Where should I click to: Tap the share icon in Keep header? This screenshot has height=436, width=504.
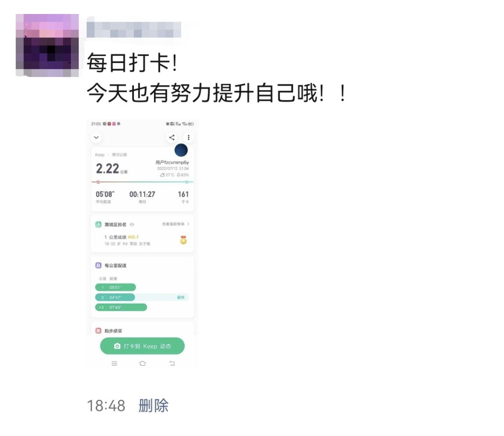[x=172, y=138]
